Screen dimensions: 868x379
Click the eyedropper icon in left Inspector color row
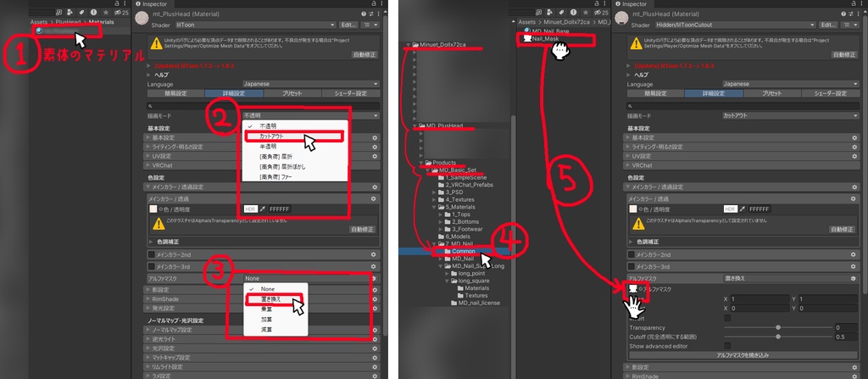[263, 209]
